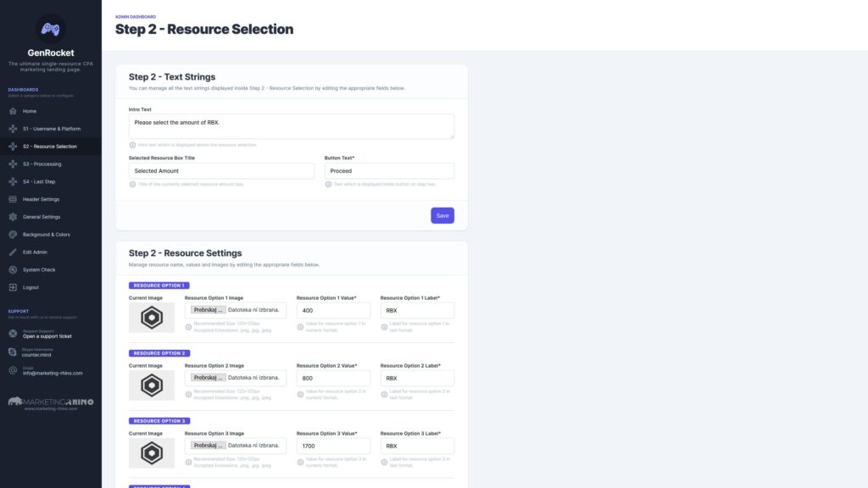Viewport: 868px width, 488px height.
Task: Open S1 - Username & Platform page
Action: pyautogui.click(x=51, y=129)
